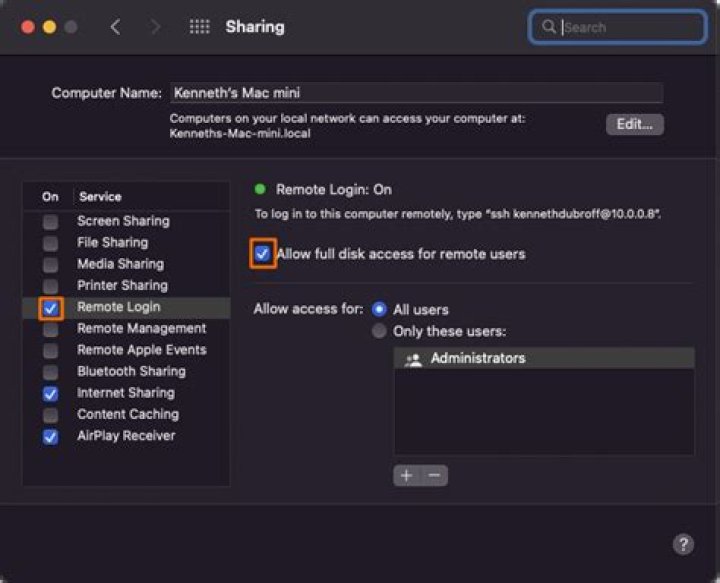Select the Remote Management service row
The width and height of the screenshot is (720, 583).
(127, 329)
